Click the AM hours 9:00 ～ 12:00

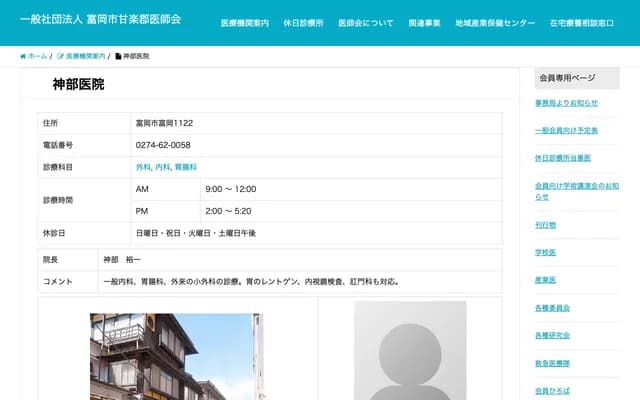click(231, 189)
